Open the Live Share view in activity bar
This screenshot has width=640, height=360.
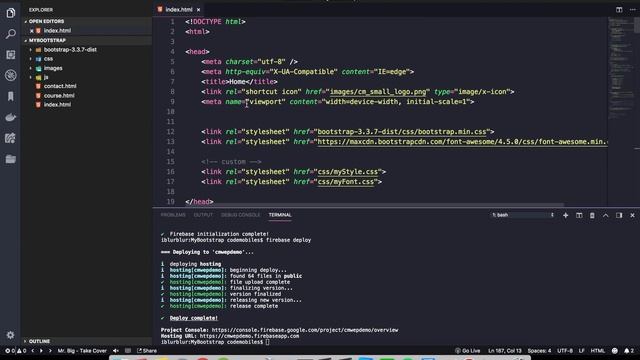pyautogui.click(x=11, y=138)
